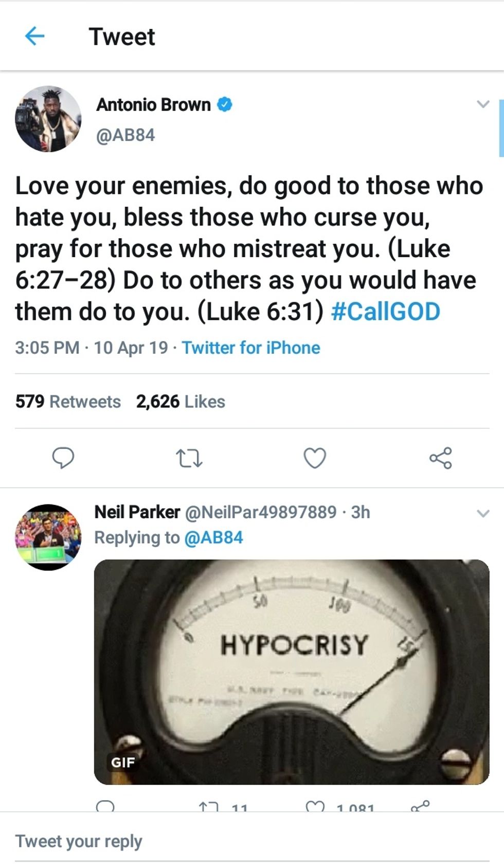
Task: Open the Twitter for iPhone link
Action: pyautogui.click(x=251, y=348)
